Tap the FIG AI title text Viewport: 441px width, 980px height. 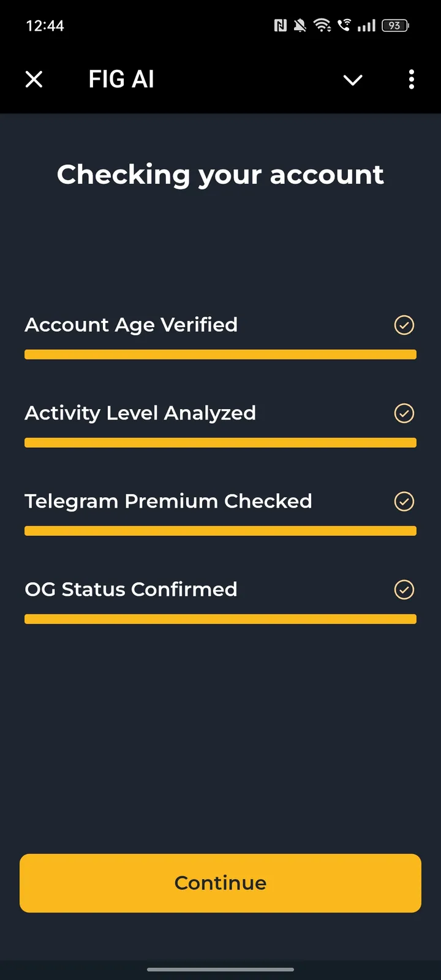pos(121,79)
